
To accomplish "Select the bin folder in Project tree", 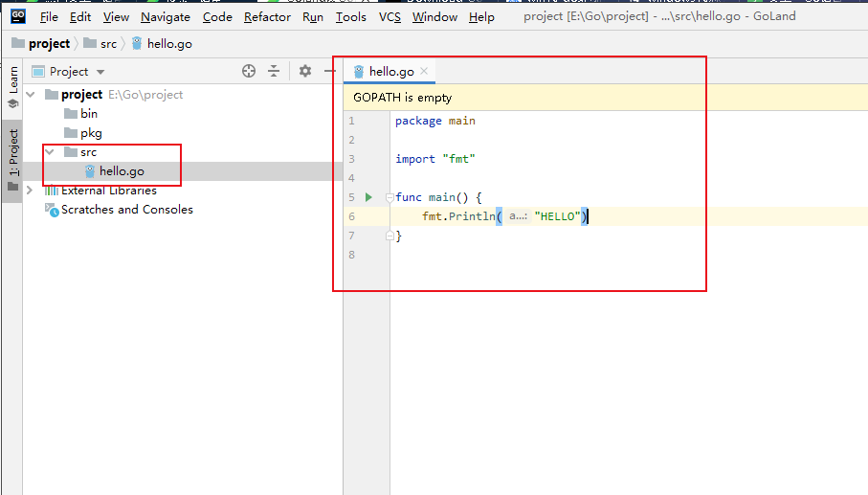I will coord(80,114).
